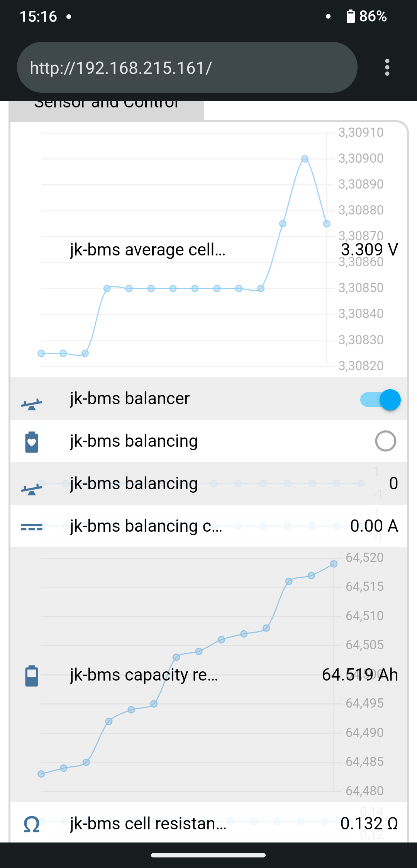Click the peak point on the average cell chart
The height and width of the screenshot is (868, 417).
coord(305,159)
